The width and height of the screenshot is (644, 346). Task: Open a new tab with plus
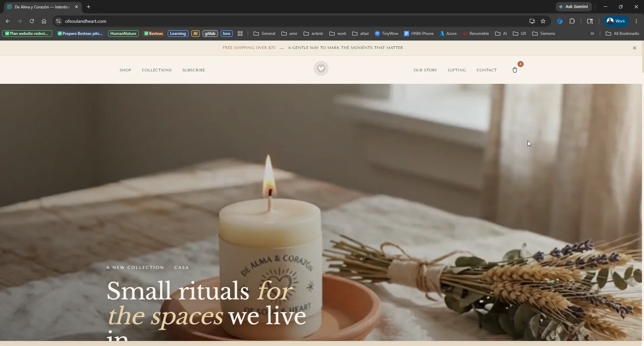pyautogui.click(x=89, y=7)
